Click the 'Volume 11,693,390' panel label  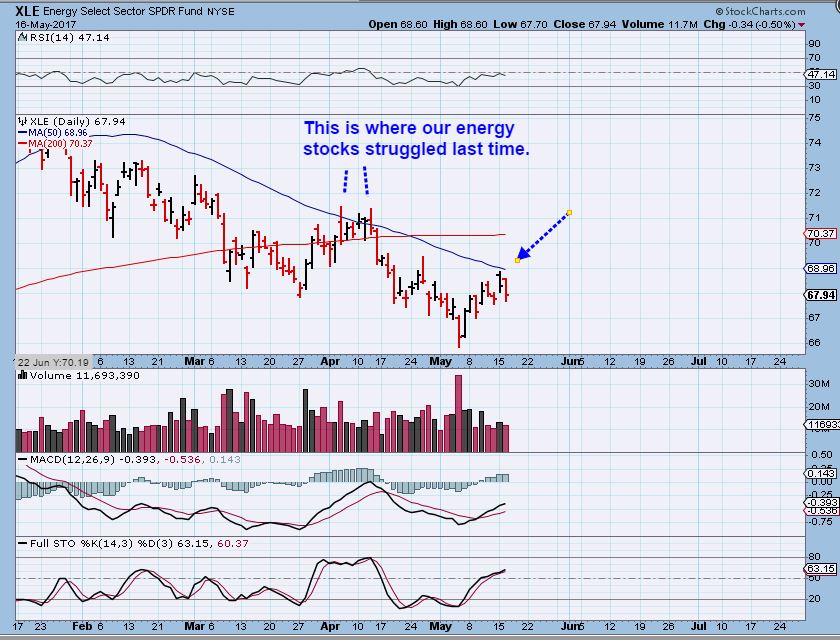coord(85,375)
